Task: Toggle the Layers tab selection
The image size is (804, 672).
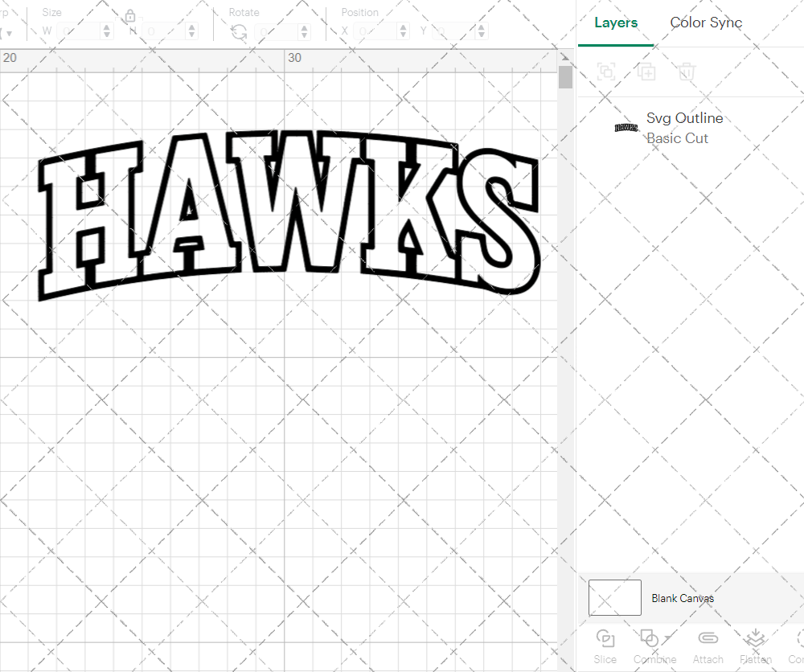Action: [x=615, y=23]
